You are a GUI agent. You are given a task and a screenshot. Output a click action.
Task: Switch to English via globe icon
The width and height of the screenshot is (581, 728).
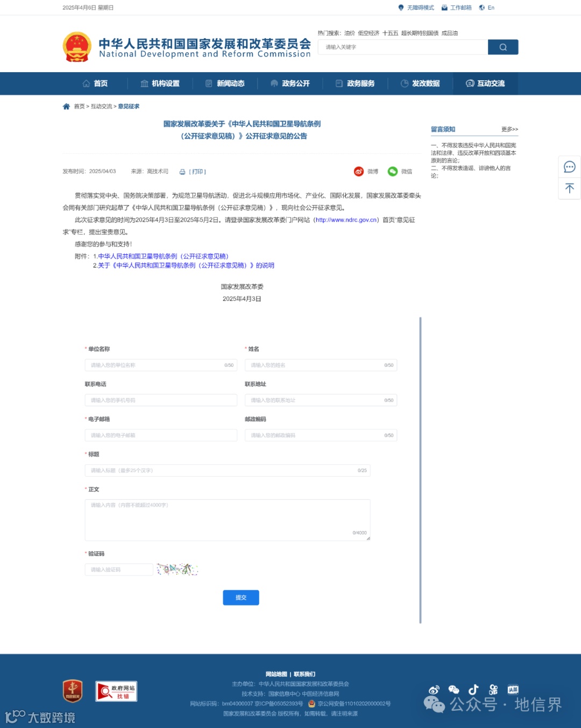point(482,8)
